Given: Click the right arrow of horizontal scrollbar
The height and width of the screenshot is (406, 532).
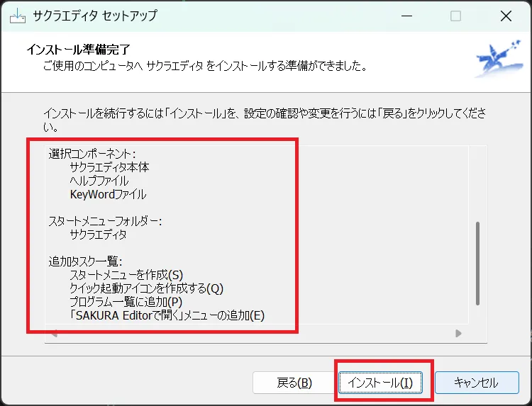Looking at the screenshot, I should click(x=458, y=334).
